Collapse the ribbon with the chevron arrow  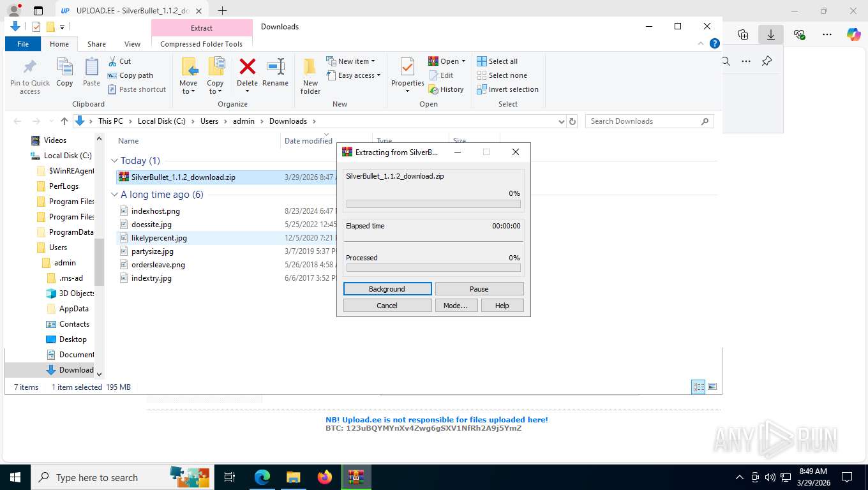click(x=702, y=44)
